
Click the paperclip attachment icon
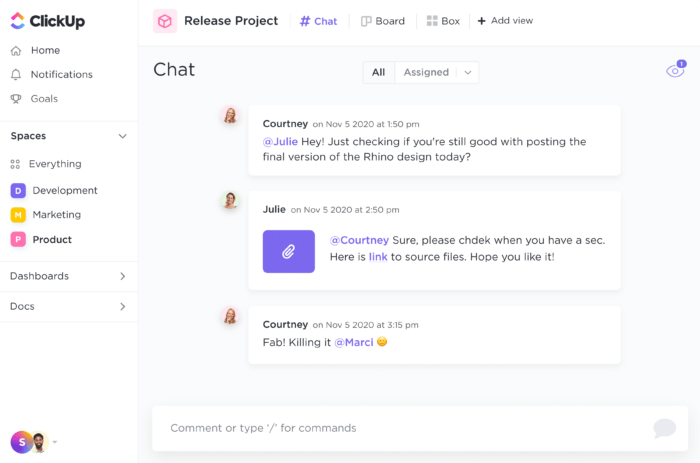288,252
